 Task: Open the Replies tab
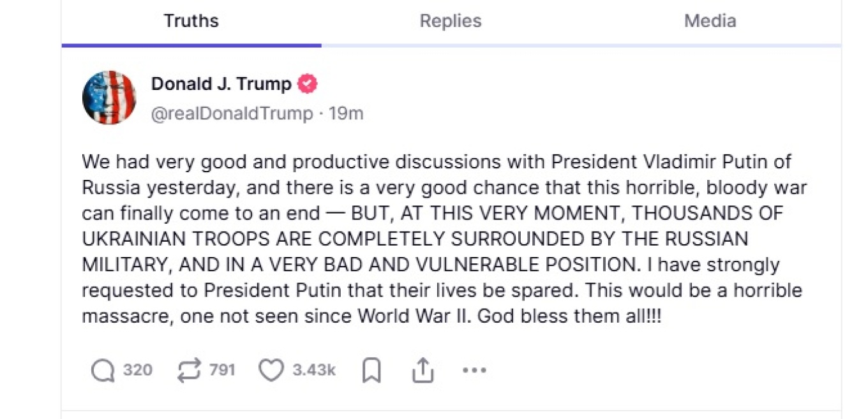click(x=451, y=21)
